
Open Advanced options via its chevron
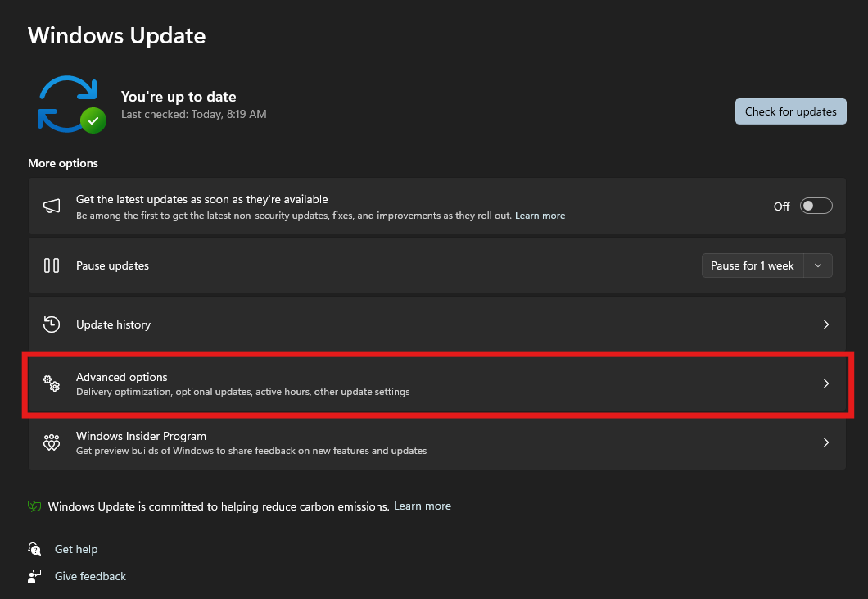(x=826, y=383)
